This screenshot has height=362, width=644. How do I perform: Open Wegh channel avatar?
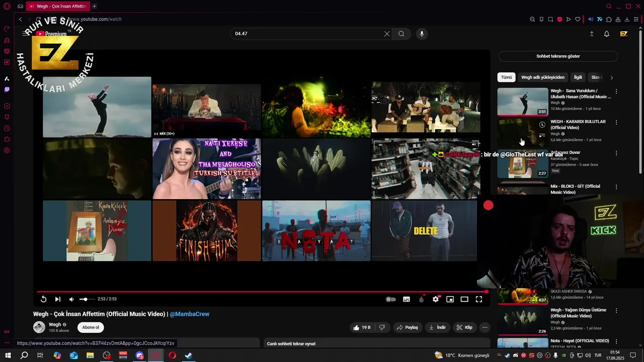pyautogui.click(x=39, y=327)
